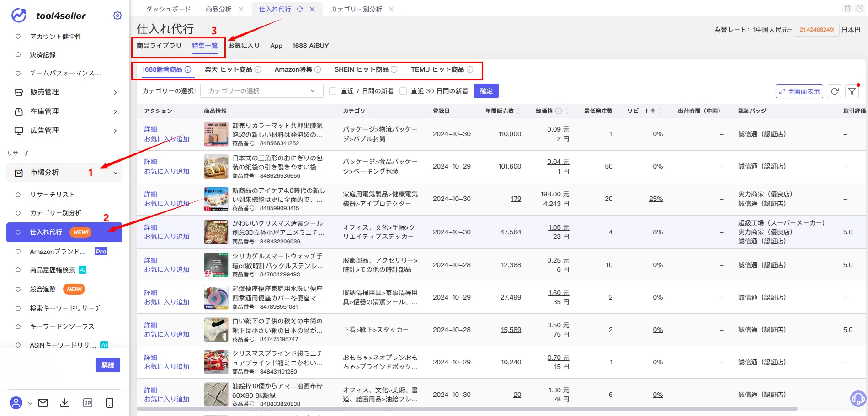Screen dimensions: 868x416
Task: Click the smartwatch ring product thumbnail
Action: [x=216, y=265]
